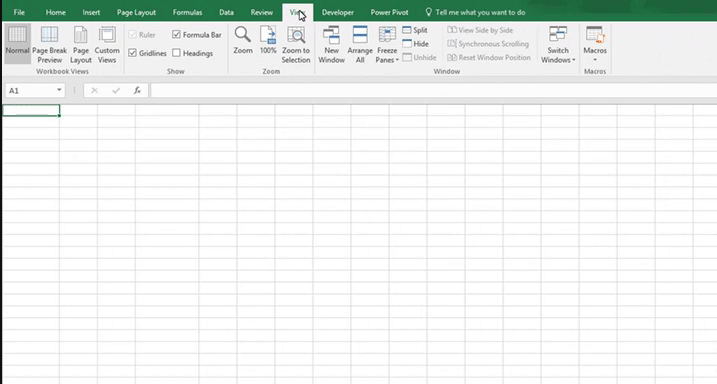Image resolution: width=717 pixels, height=384 pixels.
Task: Click the Split window button
Action: pyautogui.click(x=415, y=30)
